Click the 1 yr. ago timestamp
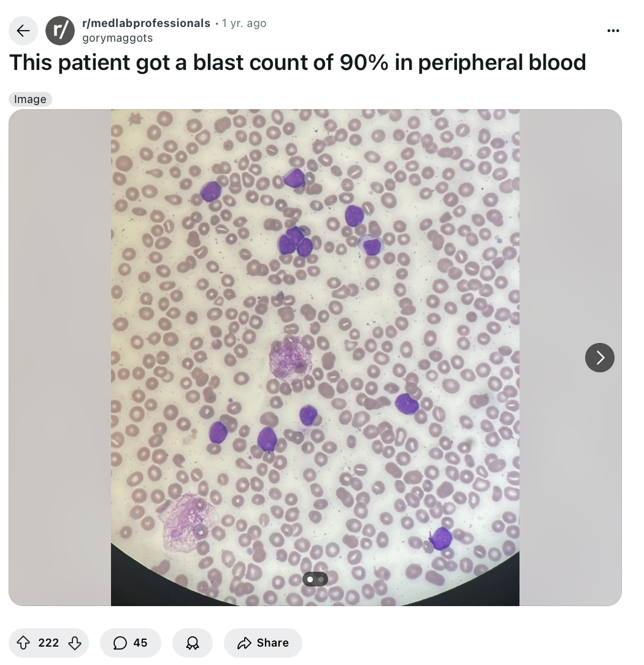644x665 pixels. 243,23
